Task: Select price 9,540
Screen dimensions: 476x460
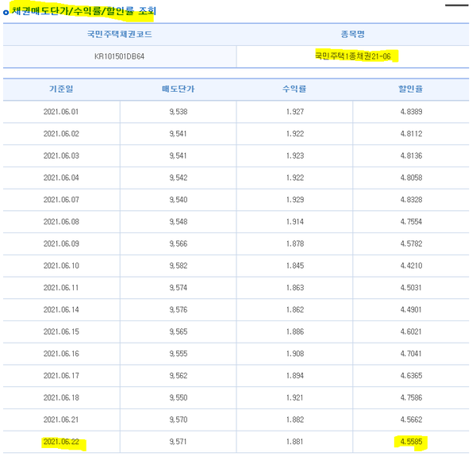Action: click(178, 200)
